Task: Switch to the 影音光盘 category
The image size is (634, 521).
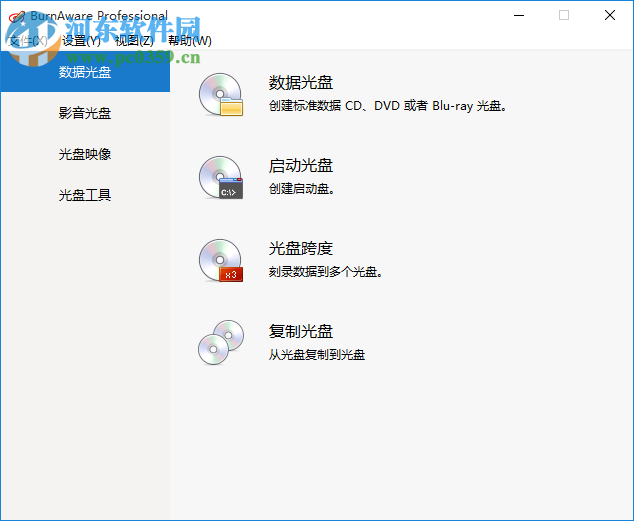Action: [x=85, y=113]
